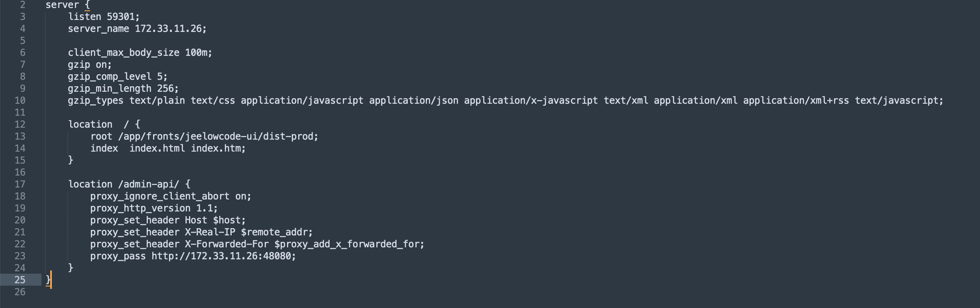Click line number 25 in the gutter
The height and width of the screenshot is (308, 980).
(20, 280)
